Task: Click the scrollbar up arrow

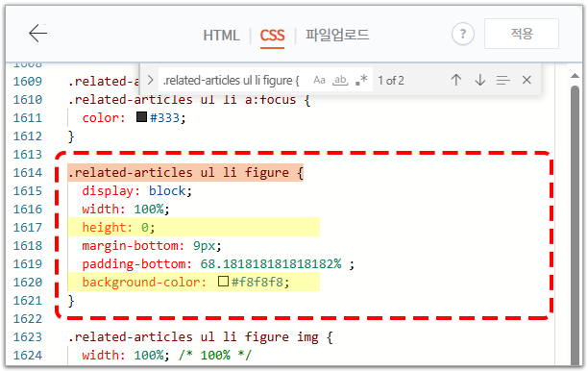Action: coord(575,76)
